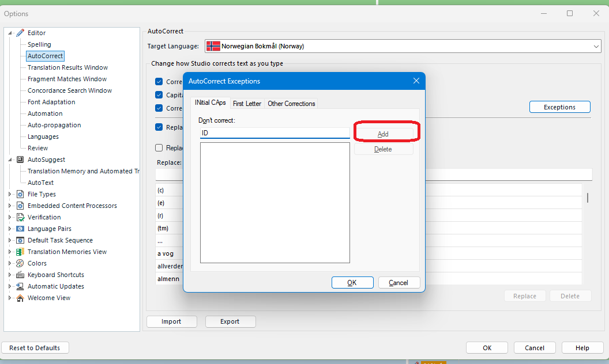Viewport: 609px width, 364px height.
Task: Select the 'a vog' replacement entry
Action: pos(166,253)
